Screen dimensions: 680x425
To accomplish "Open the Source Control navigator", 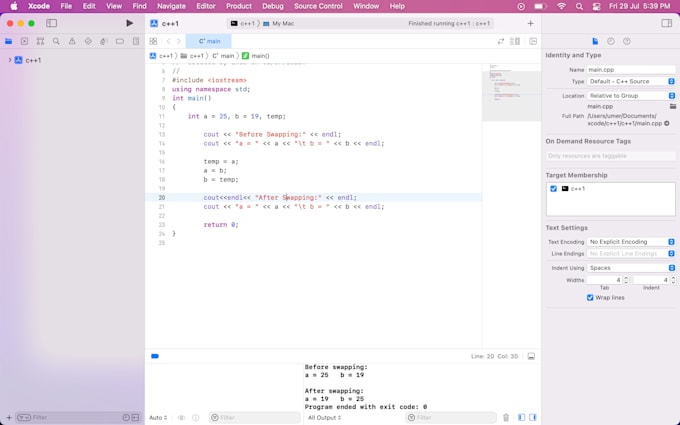I will point(24,42).
